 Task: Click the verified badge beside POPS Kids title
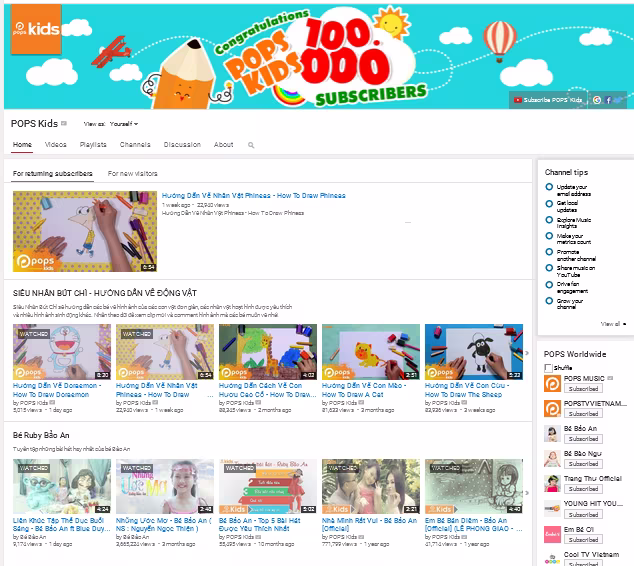coord(64,123)
